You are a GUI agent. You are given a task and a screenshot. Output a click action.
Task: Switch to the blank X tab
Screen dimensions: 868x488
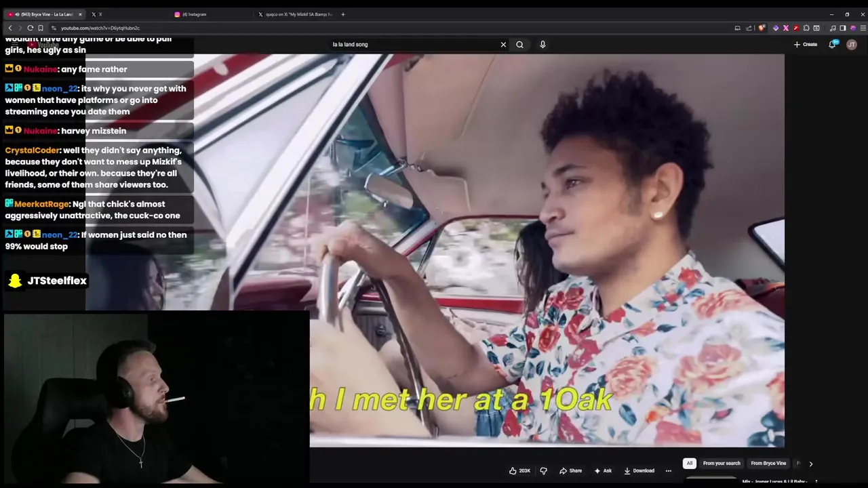(x=129, y=14)
